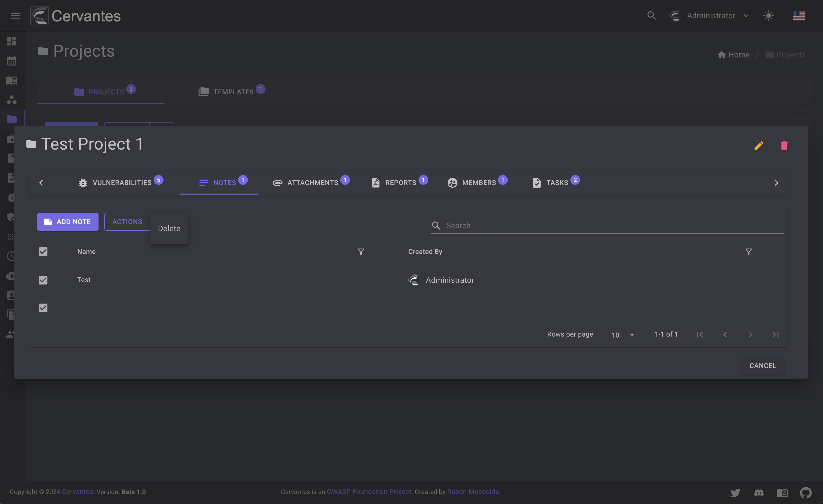Click the Cancel button
Screen dimensions: 823x504
tap(763, 366)
